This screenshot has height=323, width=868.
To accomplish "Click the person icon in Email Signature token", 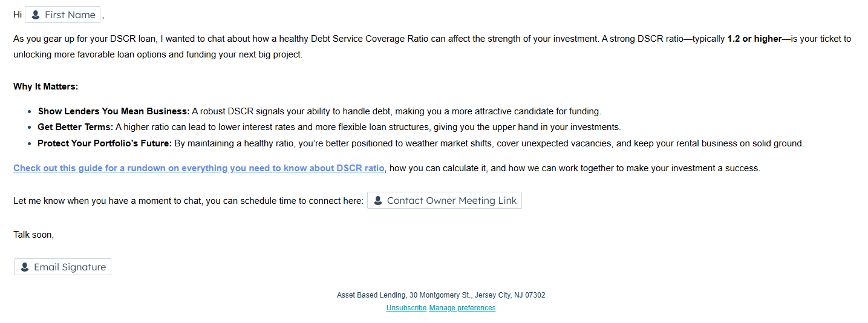I will (x=25, y=267).
